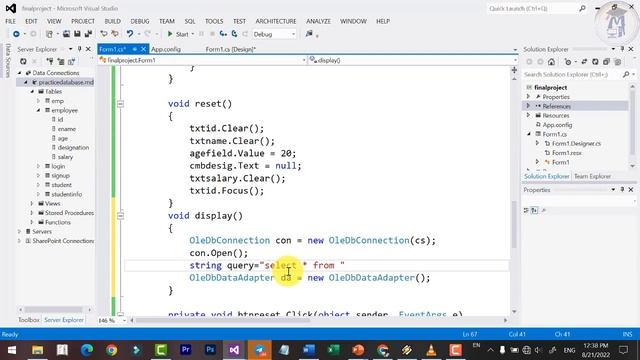Select App.config in Solution Explorer

(557, 125)
